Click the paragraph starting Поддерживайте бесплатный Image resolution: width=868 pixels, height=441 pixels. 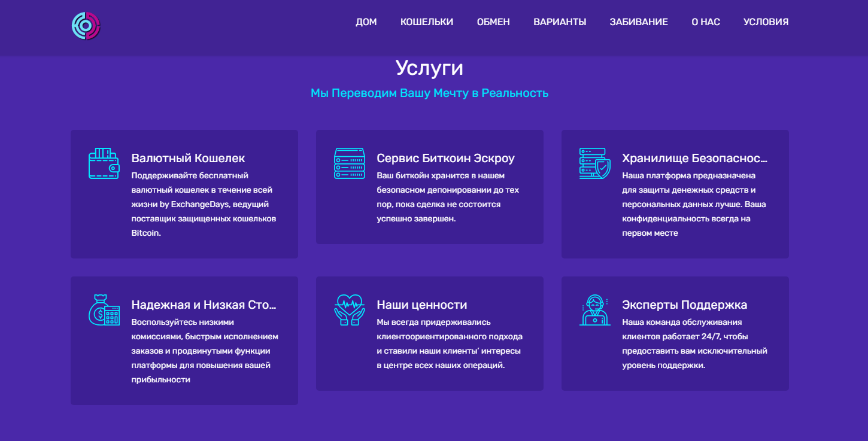204,204
